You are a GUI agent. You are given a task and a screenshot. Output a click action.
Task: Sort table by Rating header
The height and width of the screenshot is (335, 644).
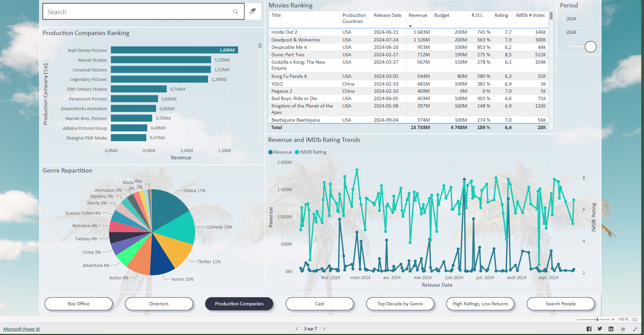point(501,15)
